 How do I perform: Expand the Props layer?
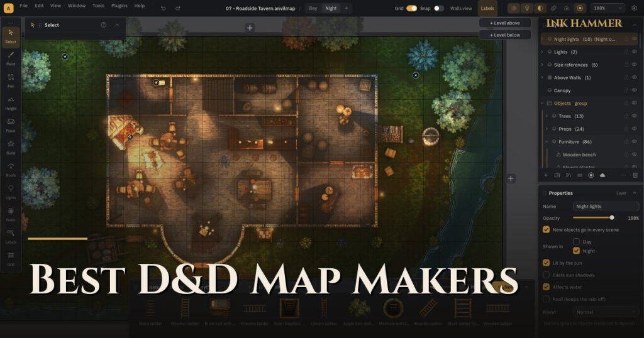pos(547,129)
